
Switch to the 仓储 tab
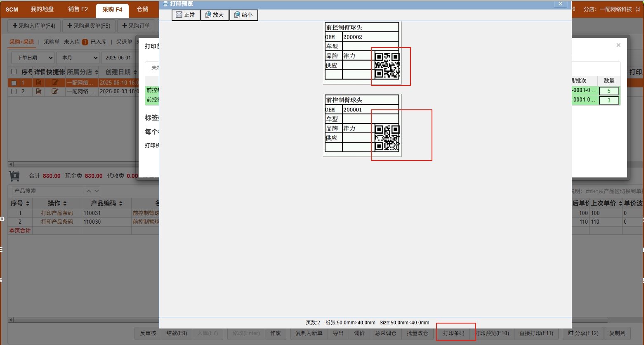point(142,9)
